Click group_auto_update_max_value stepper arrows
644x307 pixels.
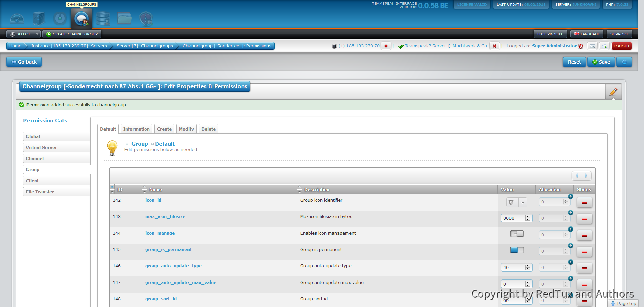(528, 284)
